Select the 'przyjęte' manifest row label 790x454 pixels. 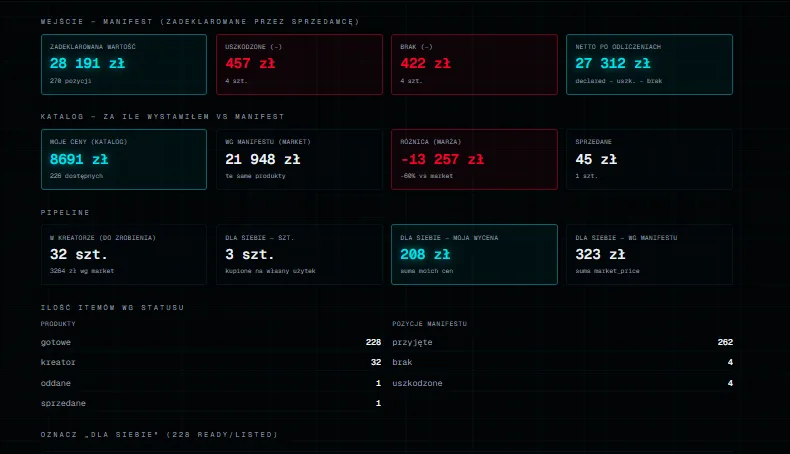tap(412, 342)
